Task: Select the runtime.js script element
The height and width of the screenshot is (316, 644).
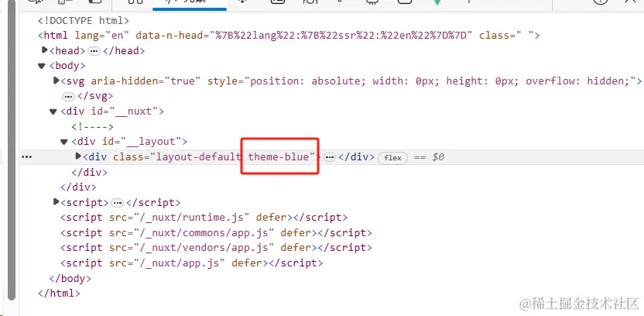Action: pyautogui.click(x=204, y=218)
